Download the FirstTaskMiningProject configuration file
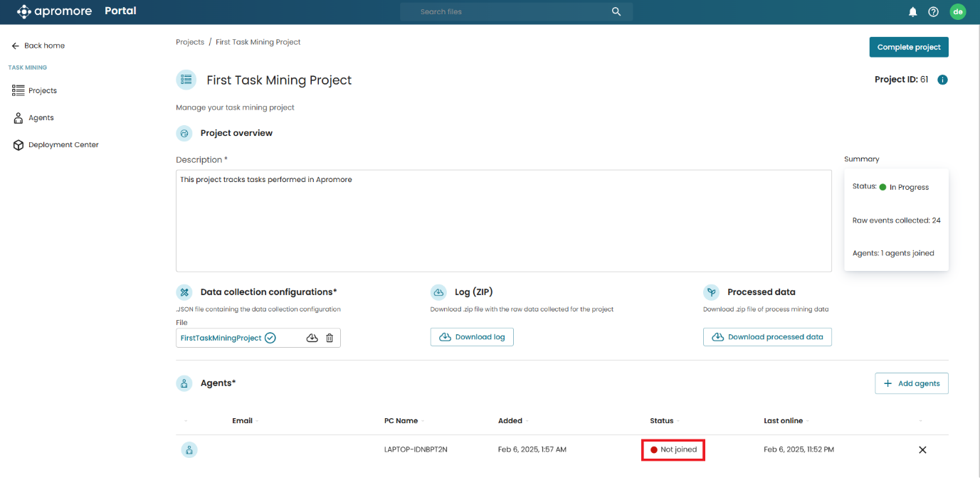This screenshot has height=480, width=980. pos(312,338)
